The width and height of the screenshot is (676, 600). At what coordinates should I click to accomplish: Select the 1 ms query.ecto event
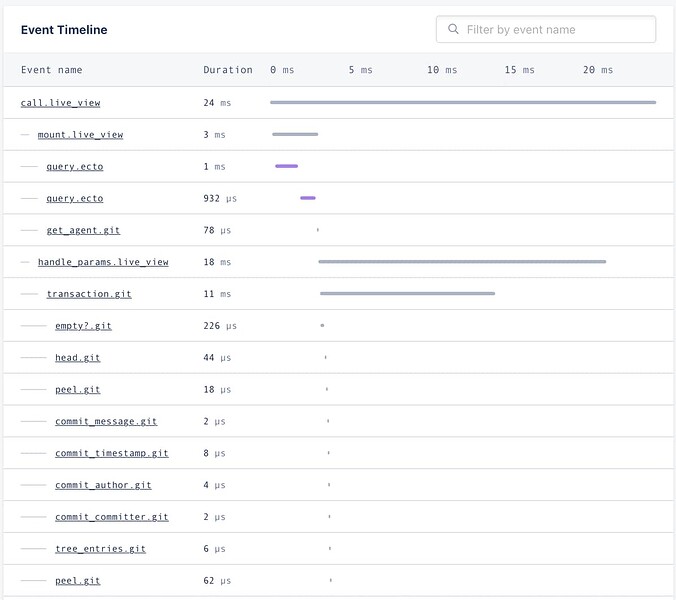point(75,166)
